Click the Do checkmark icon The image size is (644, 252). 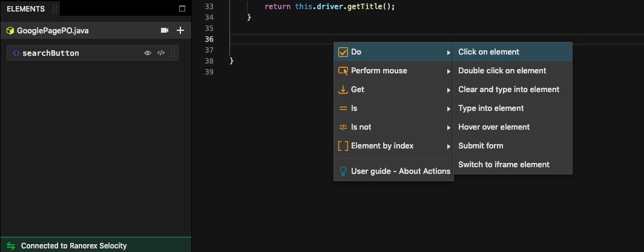point(343,52)
